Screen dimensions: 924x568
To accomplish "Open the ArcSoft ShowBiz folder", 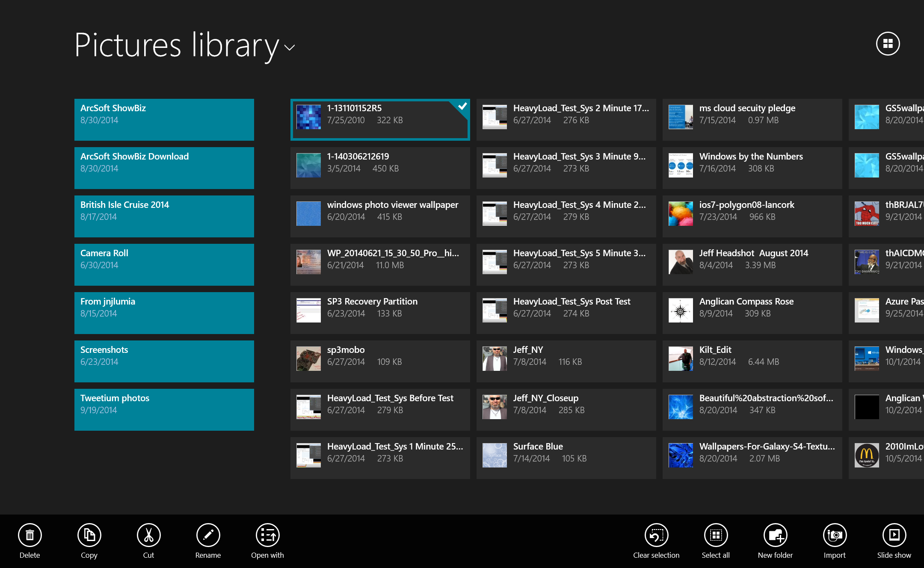I will click(164, 120).
